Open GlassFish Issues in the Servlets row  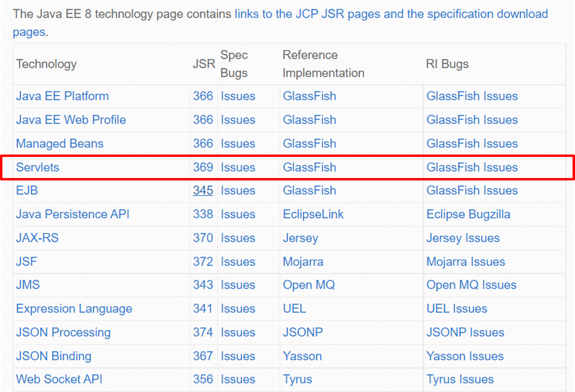click(472, 167)
